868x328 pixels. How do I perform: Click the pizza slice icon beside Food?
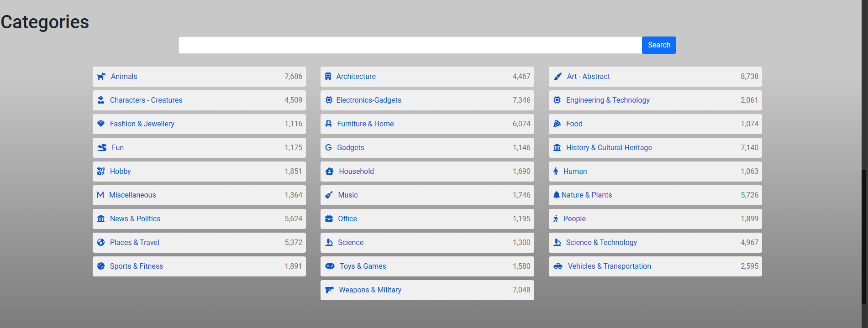[x=557, y=124]
